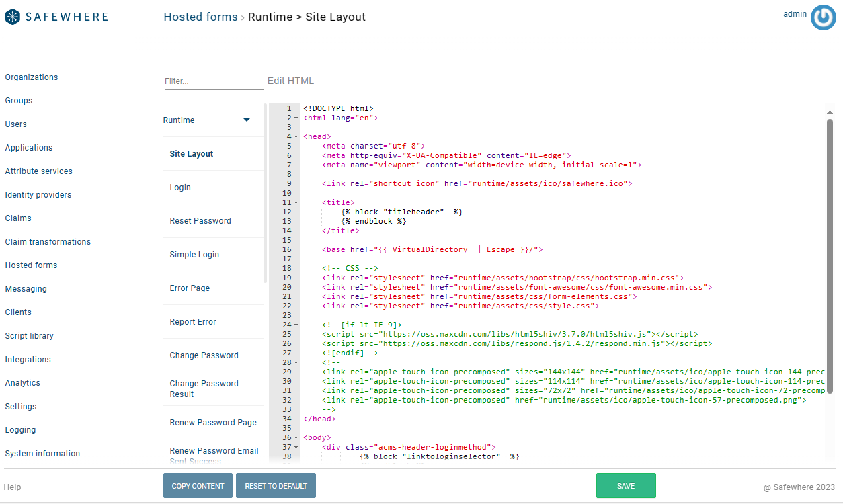Select Reset Password form entry
843x504 pixels.
[x=200, y=221]
